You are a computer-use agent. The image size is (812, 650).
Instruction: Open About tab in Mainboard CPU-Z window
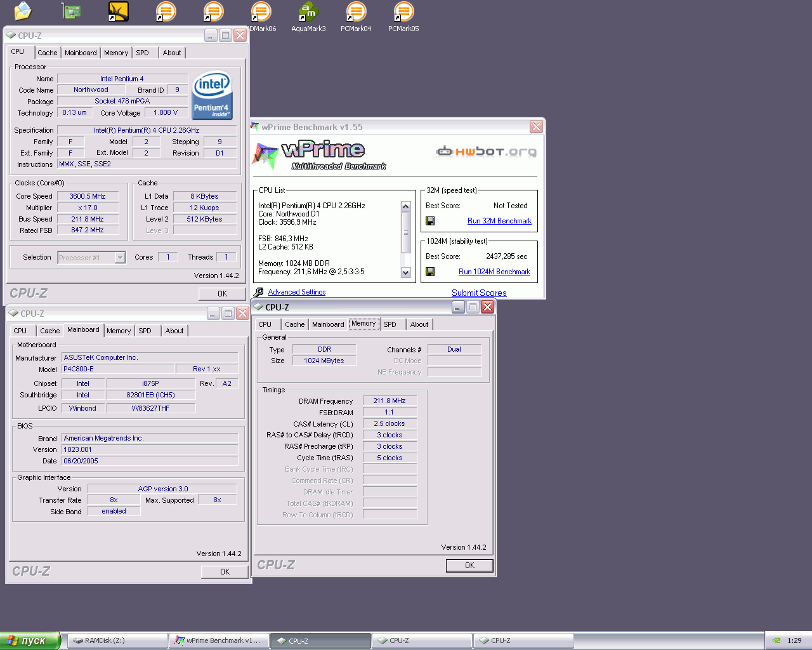coord(174,331)
